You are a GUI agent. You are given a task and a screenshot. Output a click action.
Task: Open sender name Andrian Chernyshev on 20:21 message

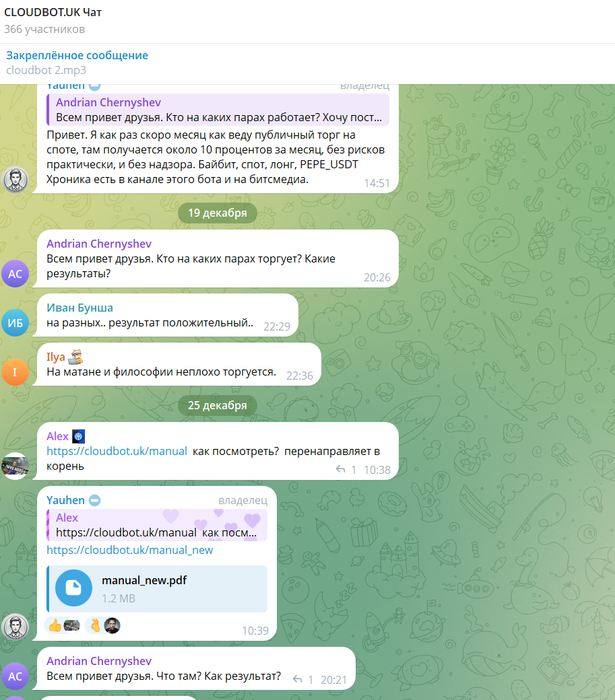pos(99,661)
